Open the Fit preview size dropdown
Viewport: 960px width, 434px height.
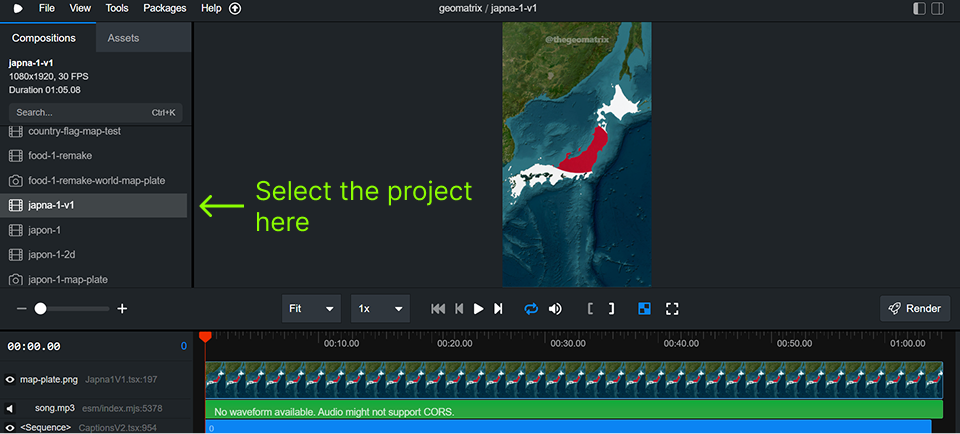(312, 309)
